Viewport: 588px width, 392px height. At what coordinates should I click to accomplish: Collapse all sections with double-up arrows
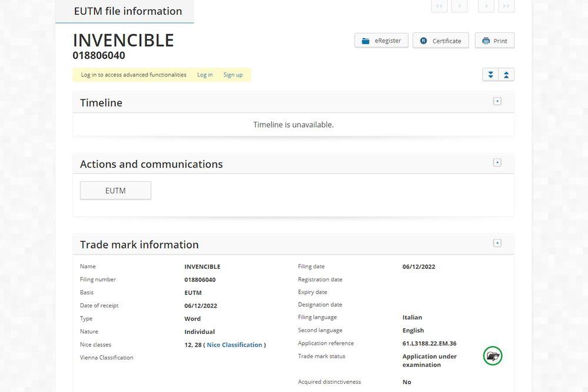(x=506, y=75)
